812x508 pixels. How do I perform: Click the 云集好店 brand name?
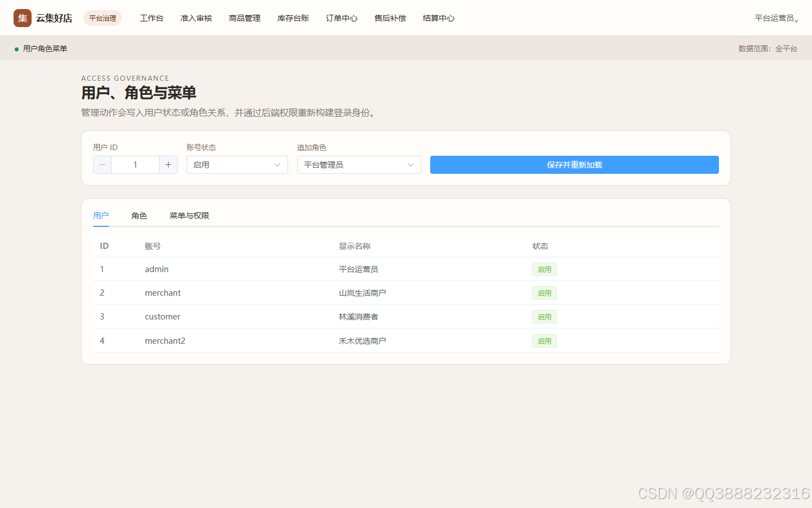click(x=54, y=18)
